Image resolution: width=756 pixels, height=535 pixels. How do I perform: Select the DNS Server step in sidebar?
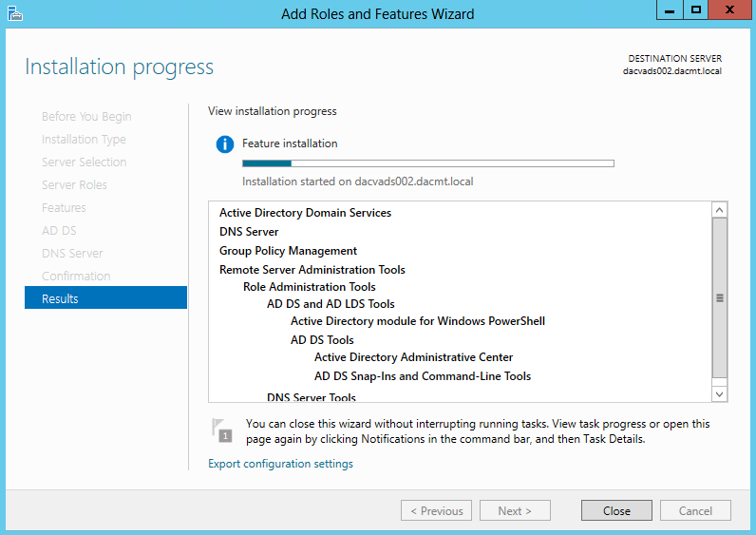[x=72, y=254]
